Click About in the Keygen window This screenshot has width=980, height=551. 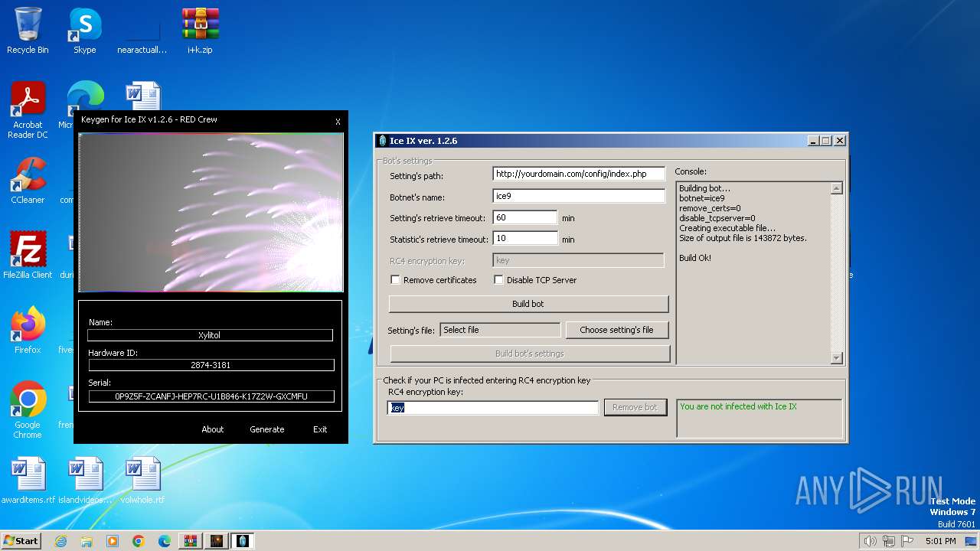tap(213, 429)
